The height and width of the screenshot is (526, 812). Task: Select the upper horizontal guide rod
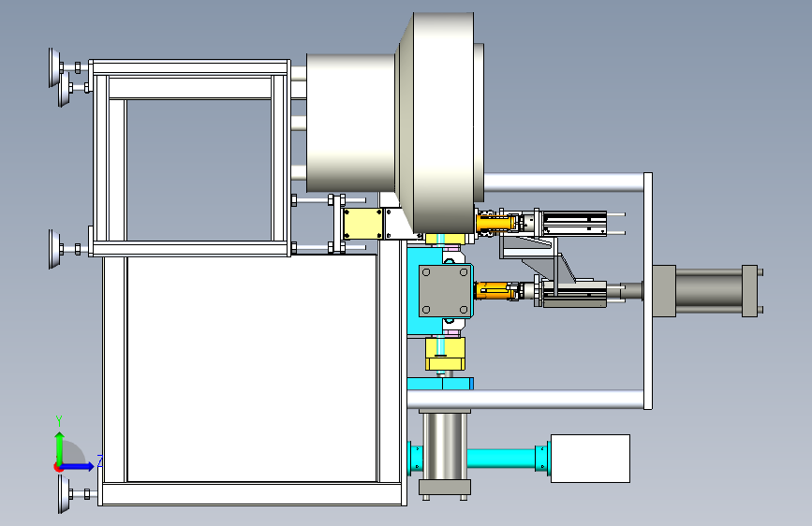coord(564,183)
